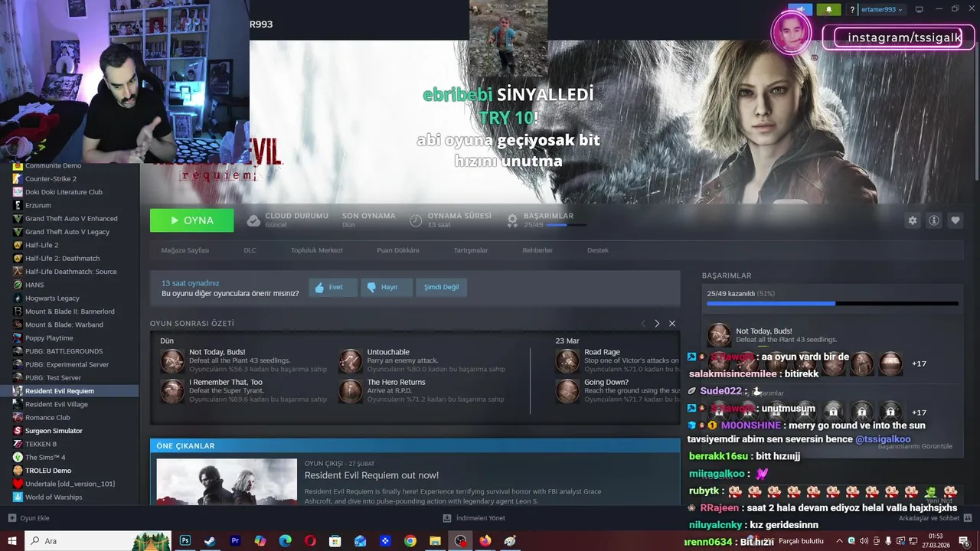Open the Mağaza Sayfası tab
Screen dimensions: 980x551
(x=185, y=250)
